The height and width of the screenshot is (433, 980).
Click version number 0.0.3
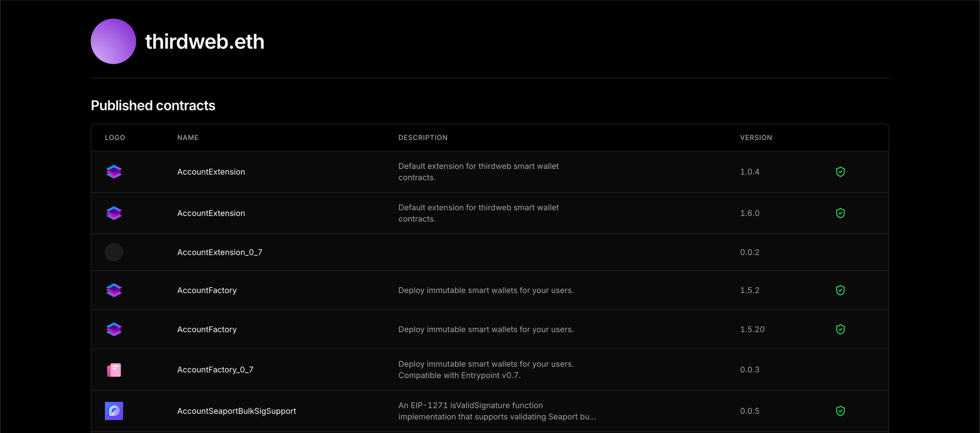coord(750,370)
